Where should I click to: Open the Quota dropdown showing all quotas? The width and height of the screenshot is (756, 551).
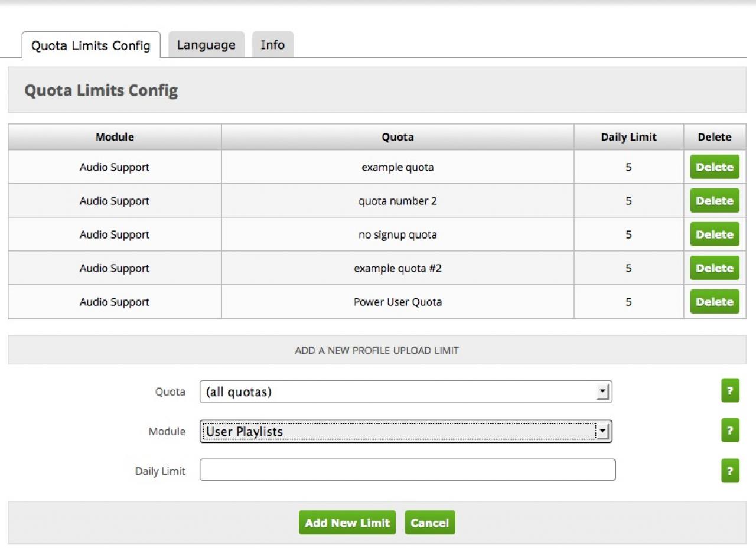click(x=406, y=392)
